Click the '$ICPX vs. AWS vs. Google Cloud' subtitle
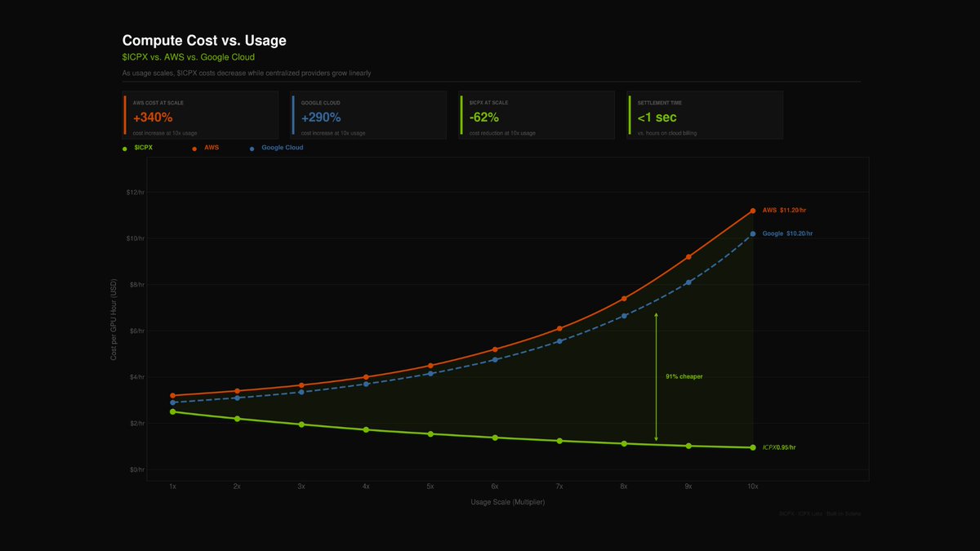The width and height of the screenshot is (980, 551). tap(189, 57)
